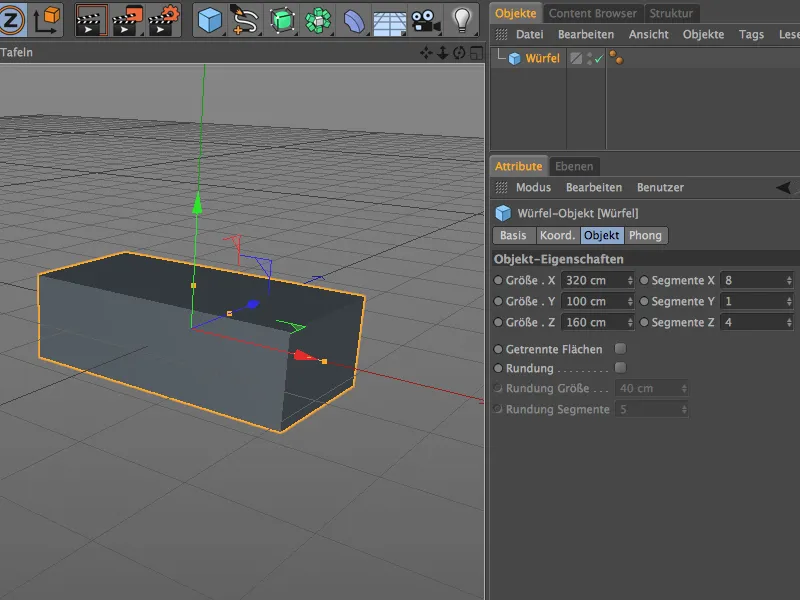Click the Camera icon in the toolbar
The width and height of the screenshot is (800, 600).
point(425,18)
